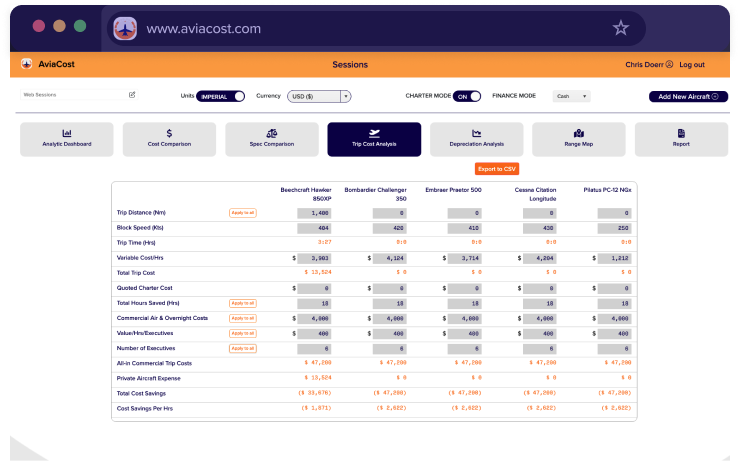Toggle the Units Imperial switch
This screenshot has height=461, width=740.
pos(220,96)
